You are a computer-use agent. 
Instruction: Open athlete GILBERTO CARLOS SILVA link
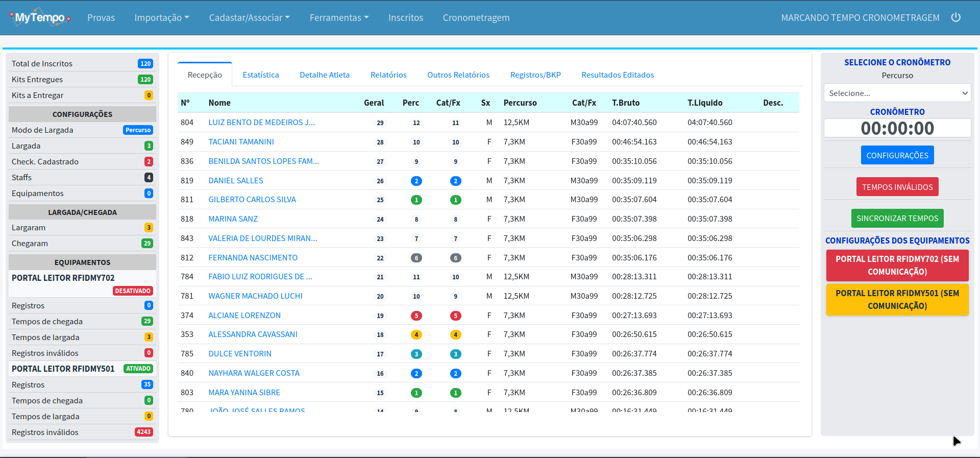coord(252,200)
